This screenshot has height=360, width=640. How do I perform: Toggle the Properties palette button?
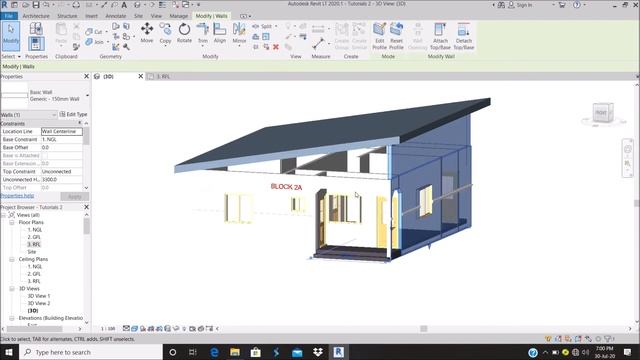tap(36, 44)
